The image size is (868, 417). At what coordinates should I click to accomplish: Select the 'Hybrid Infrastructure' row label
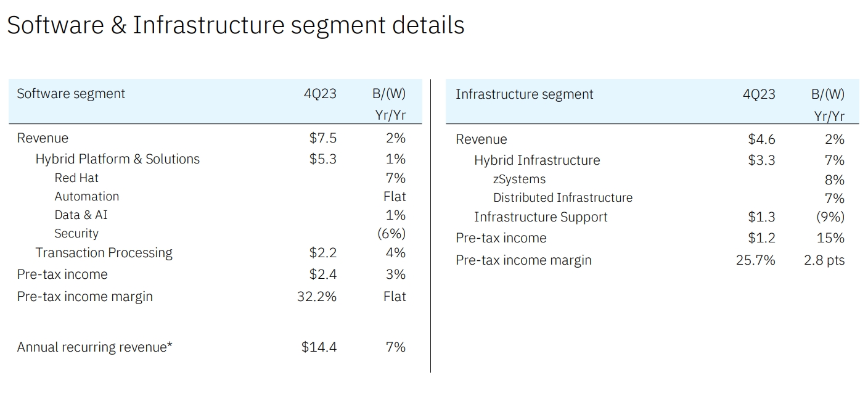537,160
